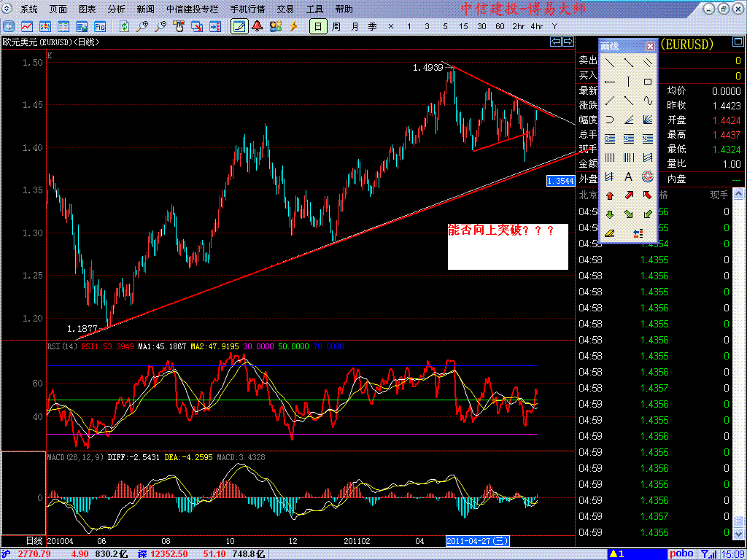Select the four-line periodic lines tool

610,157
